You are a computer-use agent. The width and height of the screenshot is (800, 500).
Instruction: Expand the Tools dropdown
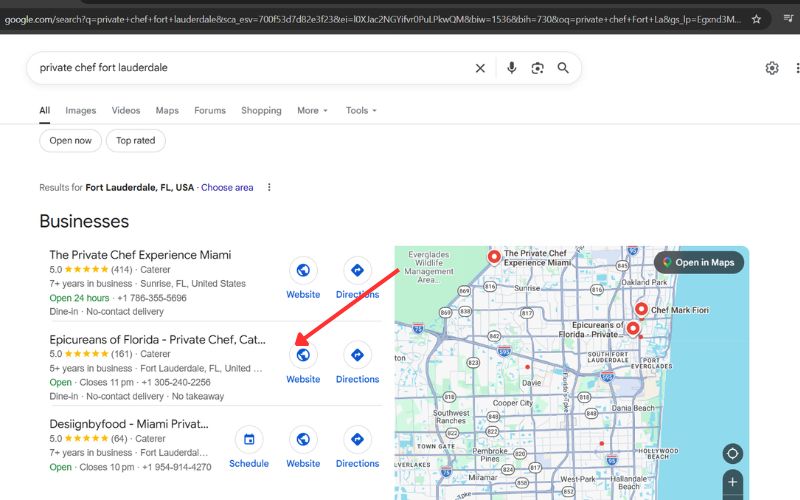point(361,111)
